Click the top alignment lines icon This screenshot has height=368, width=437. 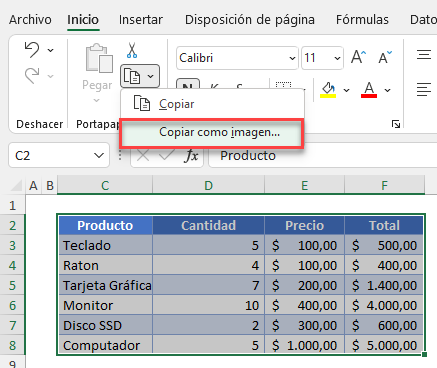[x=424, y=54]
